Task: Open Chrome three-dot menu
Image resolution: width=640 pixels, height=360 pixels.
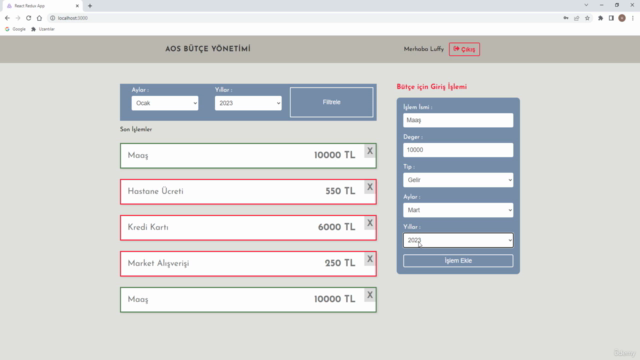Action: point(633,18)
